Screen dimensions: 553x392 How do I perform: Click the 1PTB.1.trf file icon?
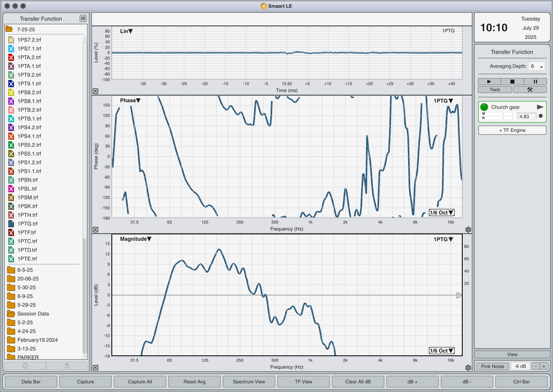(11, 119)
